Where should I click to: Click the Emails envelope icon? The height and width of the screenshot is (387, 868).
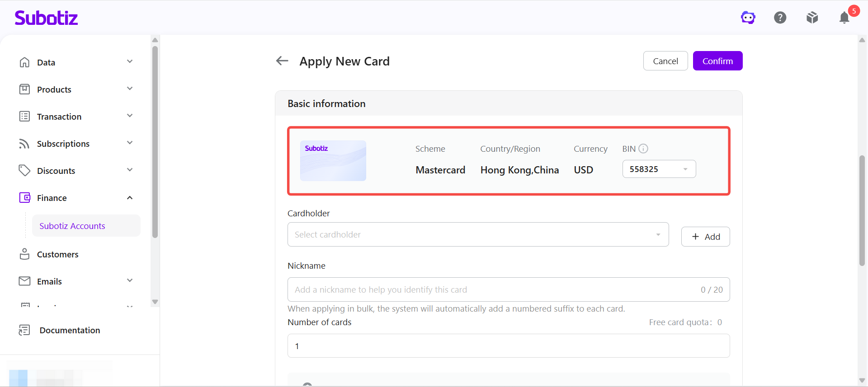(24, 281)
